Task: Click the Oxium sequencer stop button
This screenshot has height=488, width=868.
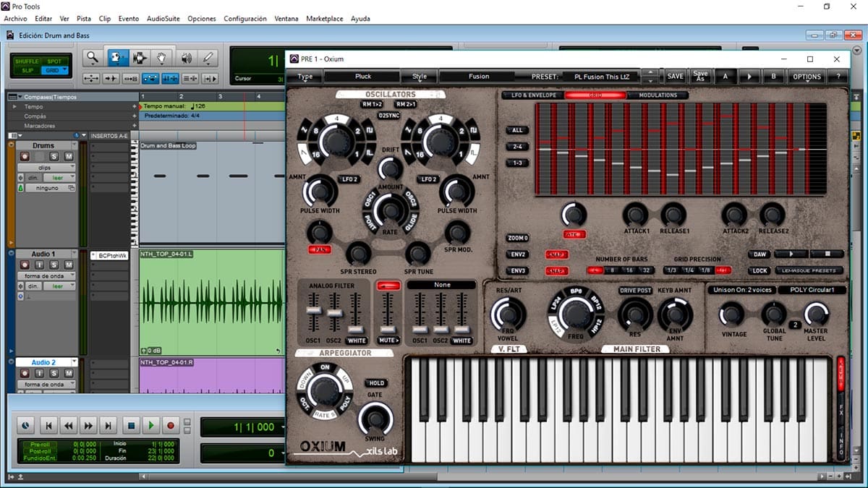Action: (827, 254)
